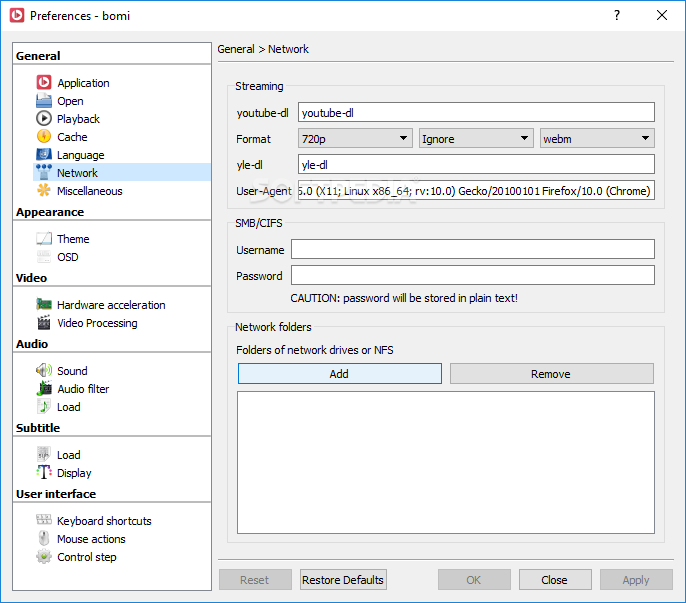Viewport: 686px width, 603px height.
Task: Click the Open folder icon
Action: [x=44, y=101]
